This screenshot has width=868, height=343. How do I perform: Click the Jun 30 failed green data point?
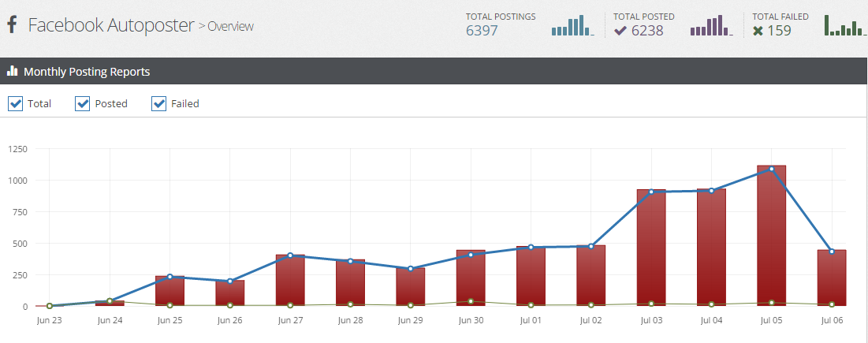(x=471, y=301)
